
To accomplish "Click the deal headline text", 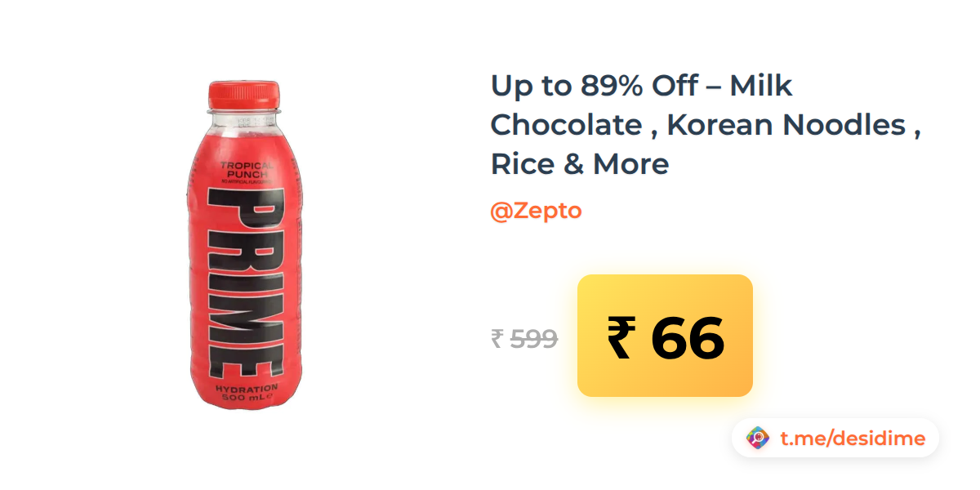I will pyautogui.click(x=706, y=125).
